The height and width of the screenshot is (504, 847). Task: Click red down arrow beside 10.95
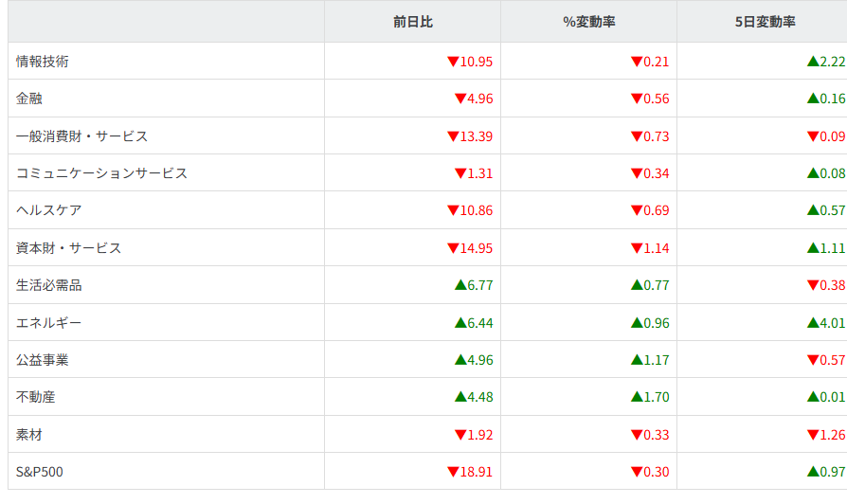coord(453,62)
